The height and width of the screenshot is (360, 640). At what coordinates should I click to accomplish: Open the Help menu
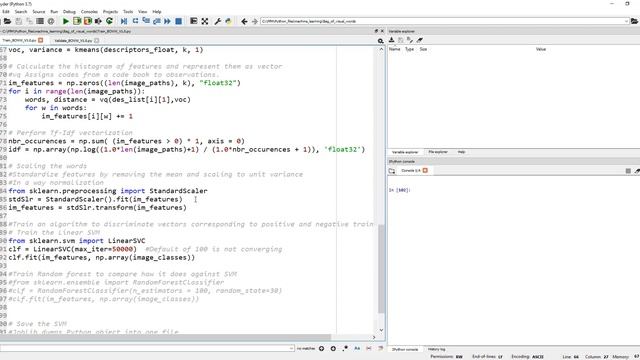pyautogui.click(x=157, y=12)
